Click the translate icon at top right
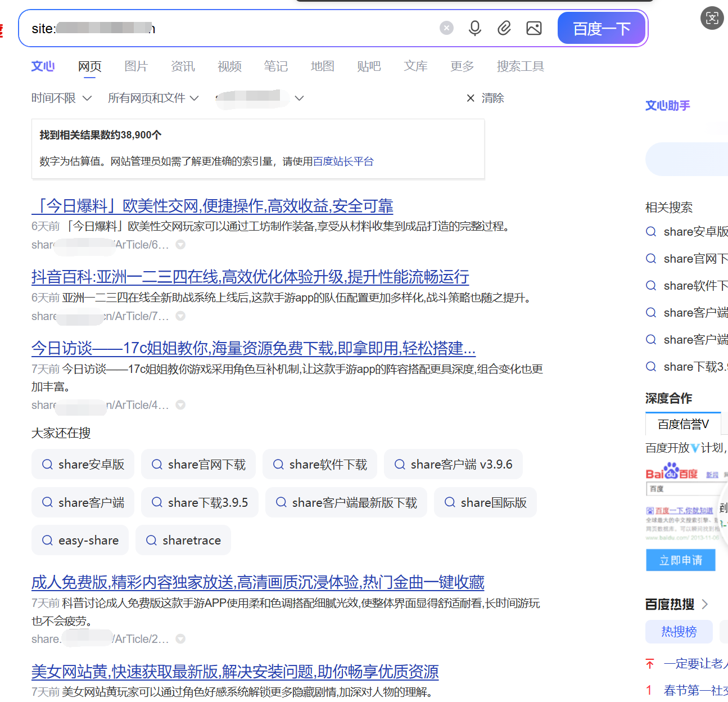Viewport: 728px width, 702px height. tap(712, 18)
